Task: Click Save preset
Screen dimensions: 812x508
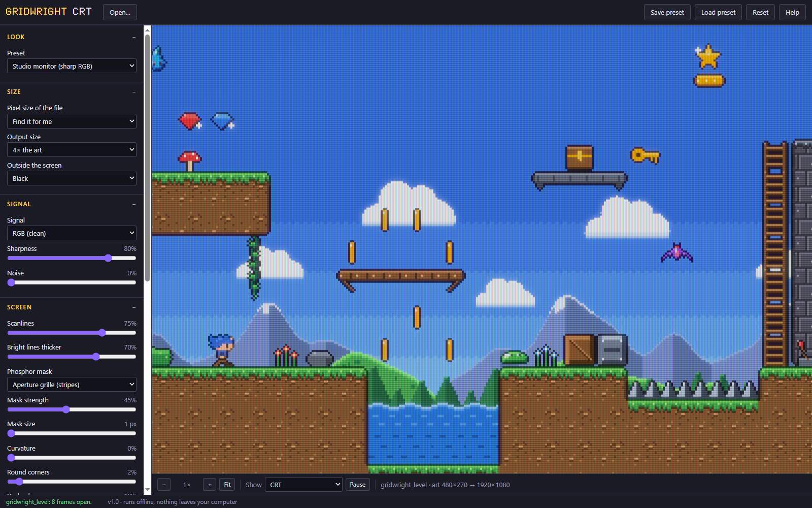Action: [x=667, y=12]
